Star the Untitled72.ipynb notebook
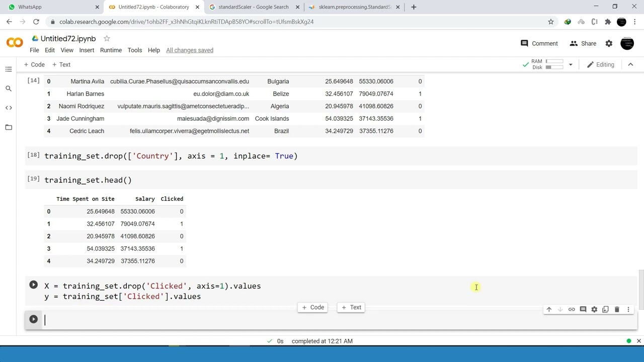The image size is (644, 362). click(107, 38)
